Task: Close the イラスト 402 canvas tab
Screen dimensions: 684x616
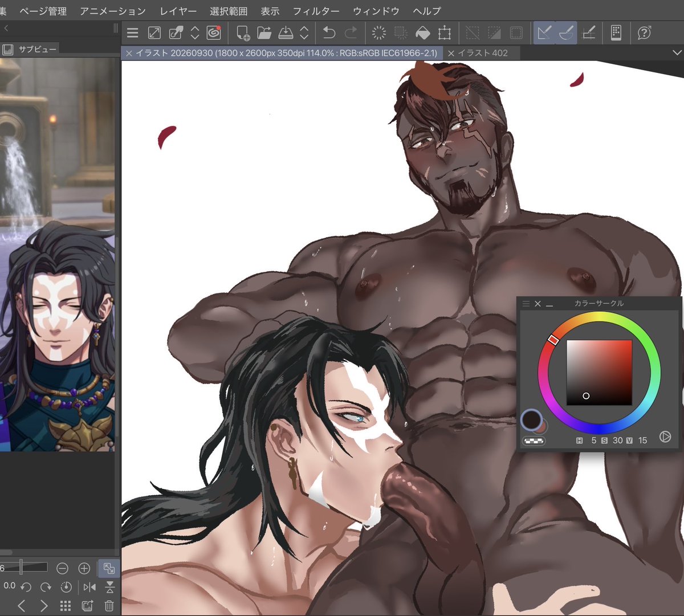Action: click(451, 53)
